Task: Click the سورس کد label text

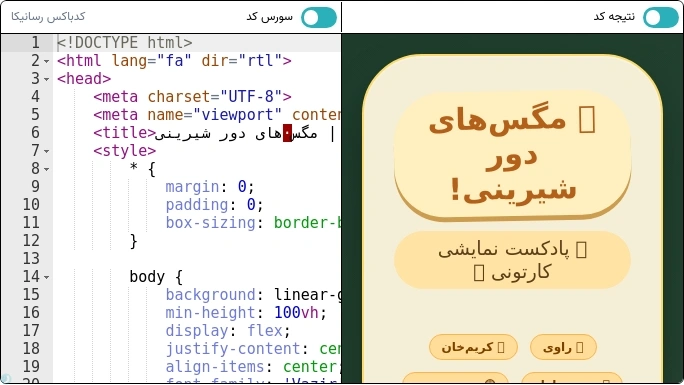Action: pos(270,17)
